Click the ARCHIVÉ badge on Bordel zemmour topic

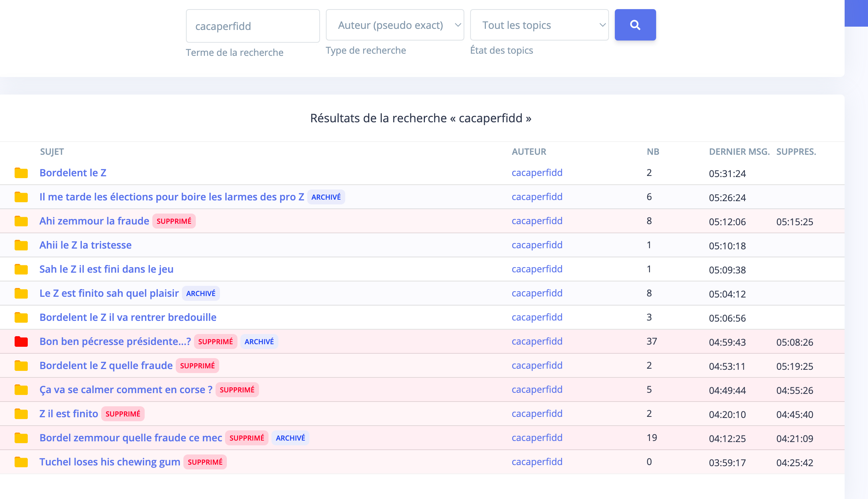coord(290,438)
